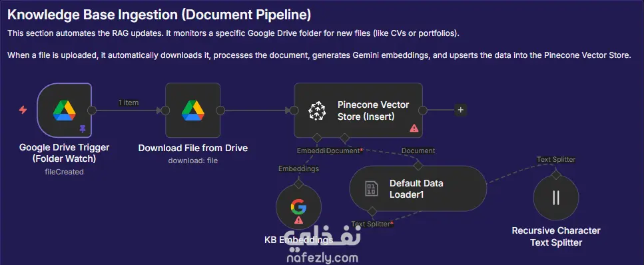644x265 pixels.
Task: Click the Pinecone Embeddings diamond connector
Action: pos(316,138)
